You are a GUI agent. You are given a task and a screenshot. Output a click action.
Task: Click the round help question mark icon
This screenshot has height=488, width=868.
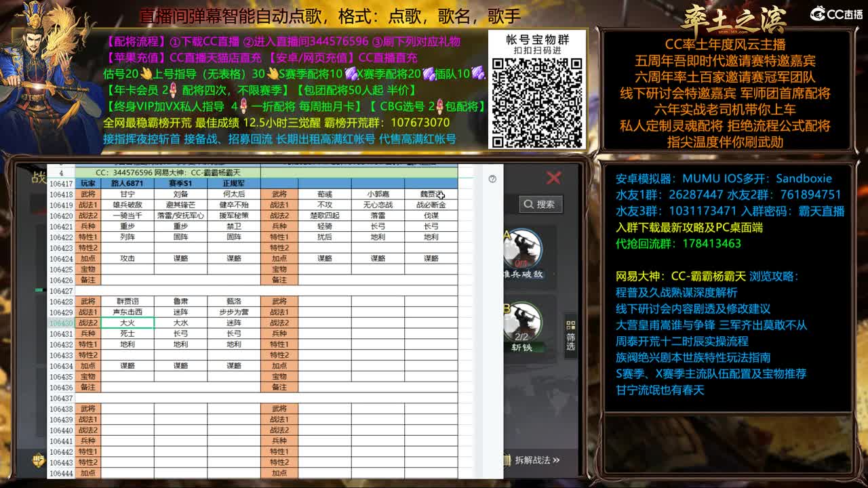pos(492,179)
